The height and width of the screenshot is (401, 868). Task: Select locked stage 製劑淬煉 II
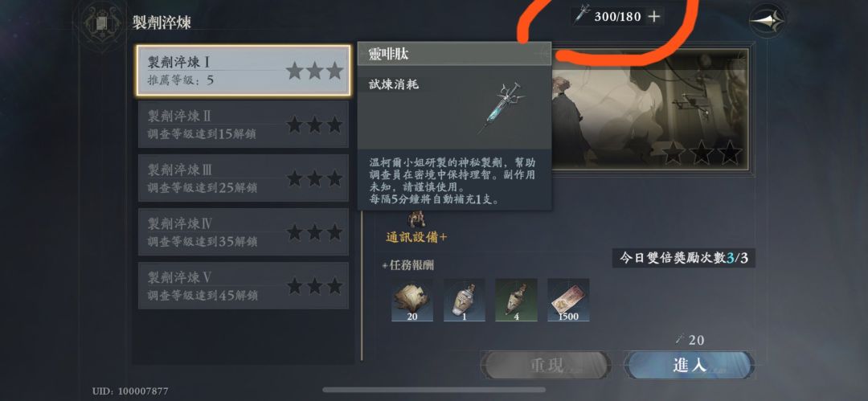coord(244,124)
